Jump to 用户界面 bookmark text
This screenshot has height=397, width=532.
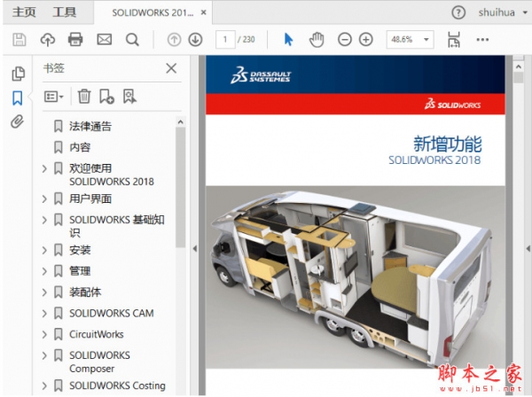coord(90,198)
